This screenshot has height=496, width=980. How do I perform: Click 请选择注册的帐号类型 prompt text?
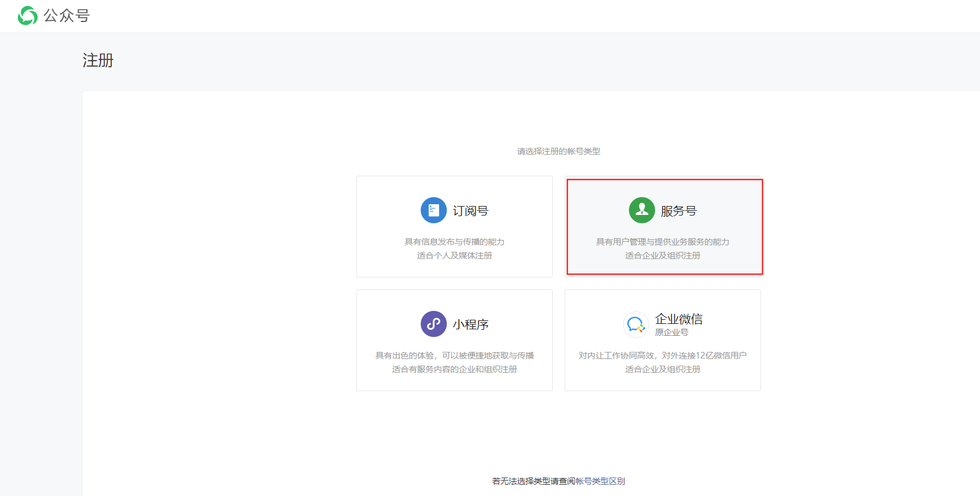(x=559, y=151)
